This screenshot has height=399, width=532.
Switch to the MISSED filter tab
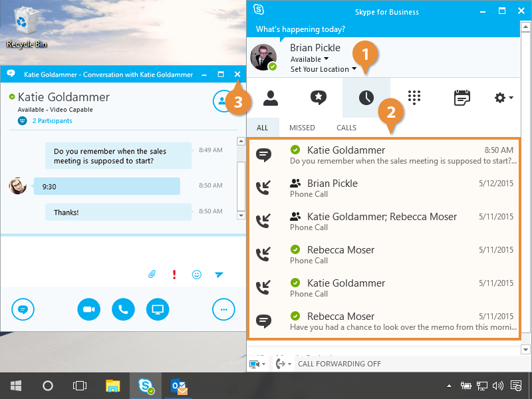point(302,128)
